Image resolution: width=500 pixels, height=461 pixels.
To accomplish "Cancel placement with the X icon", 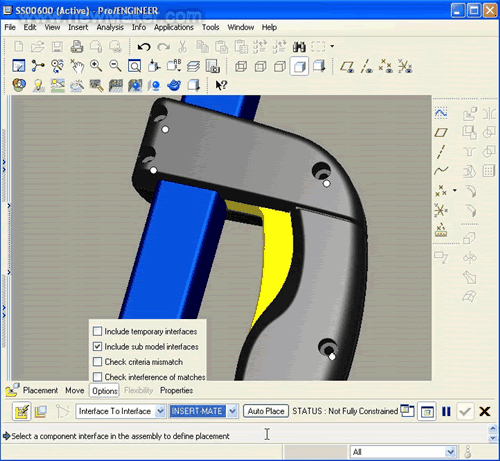I will click(484, 411).
